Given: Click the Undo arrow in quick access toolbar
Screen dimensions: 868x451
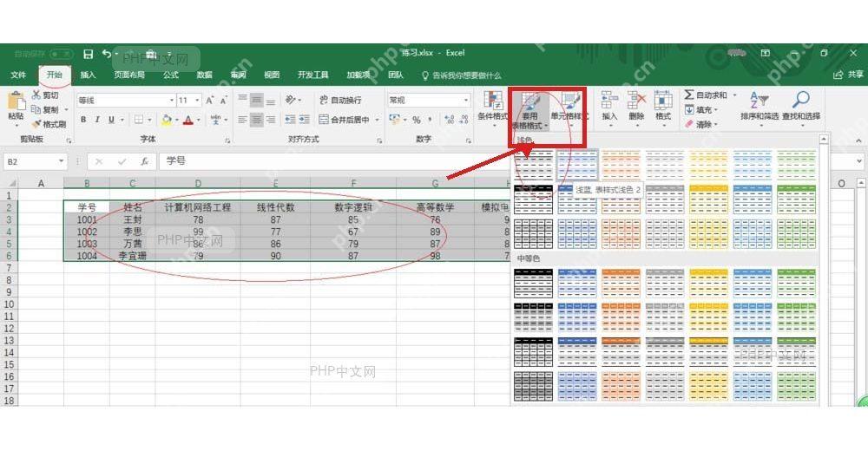Looking at the screenshot, I should [x=107, y=54].
